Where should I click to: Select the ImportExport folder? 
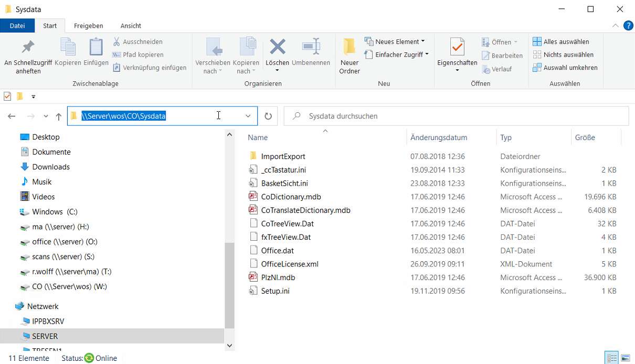pos(283,156)
